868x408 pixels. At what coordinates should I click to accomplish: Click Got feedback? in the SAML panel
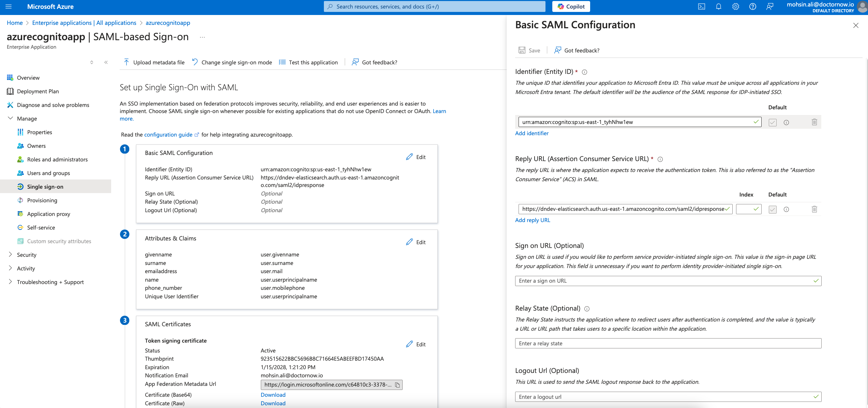577,50
